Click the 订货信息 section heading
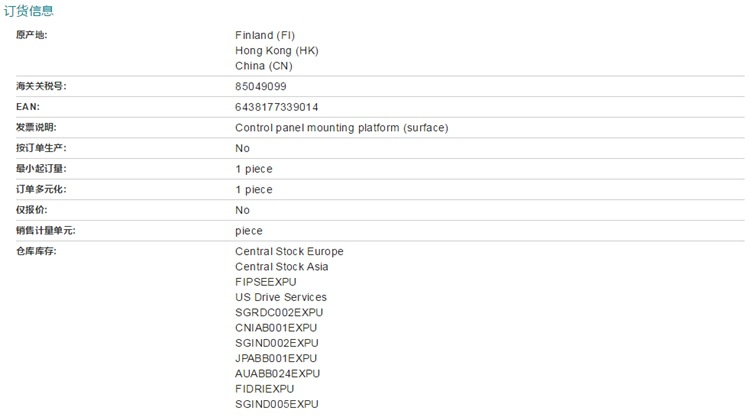The height and width of the screenshot is (417, 750). point(29,11)
